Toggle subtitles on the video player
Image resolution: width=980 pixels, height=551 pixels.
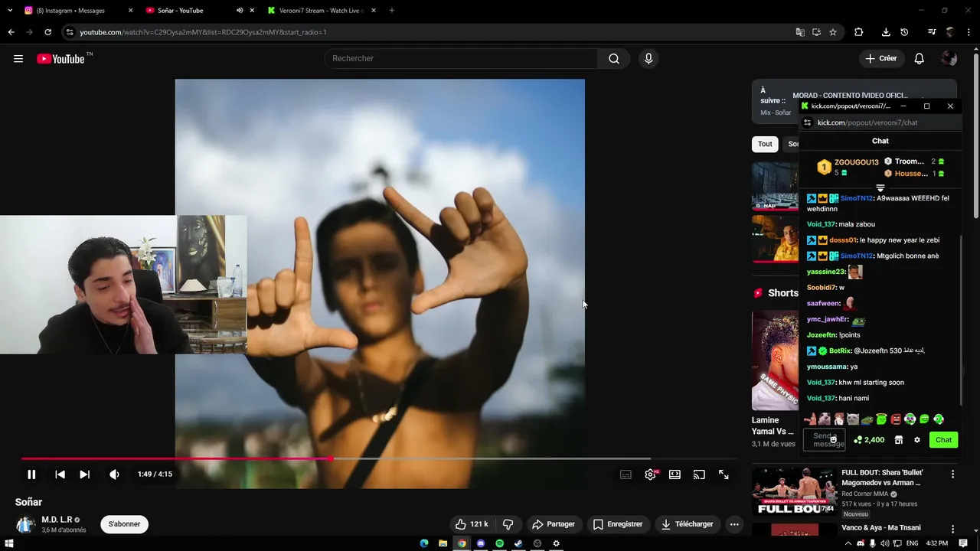[x=626, y=474]
